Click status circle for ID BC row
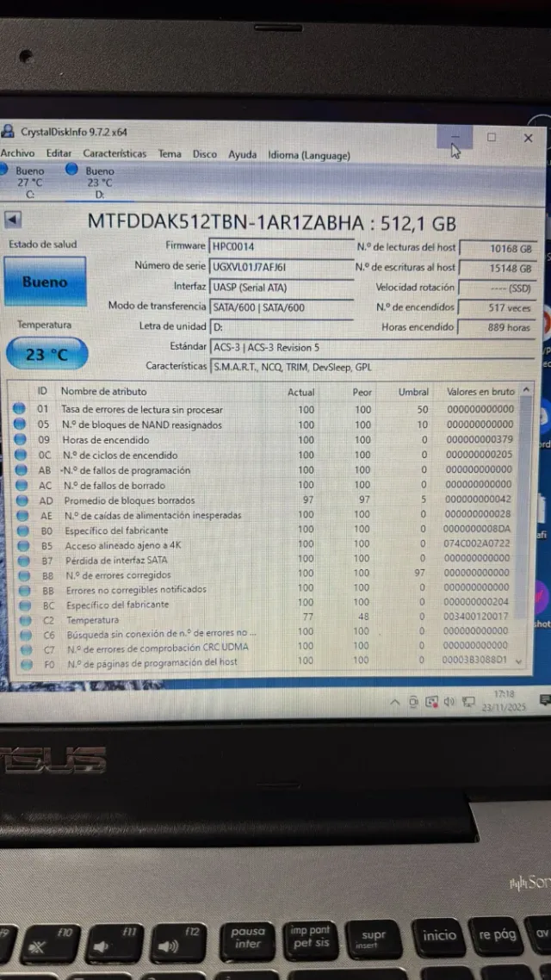Screen dimensions: 551x980 tap(24, 605)
